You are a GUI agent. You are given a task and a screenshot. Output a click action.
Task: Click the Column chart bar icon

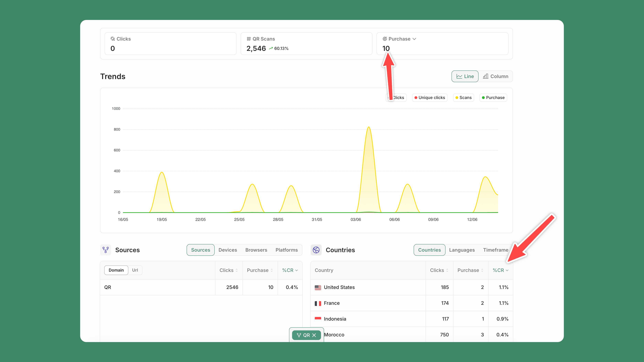[x=486, y=76]
